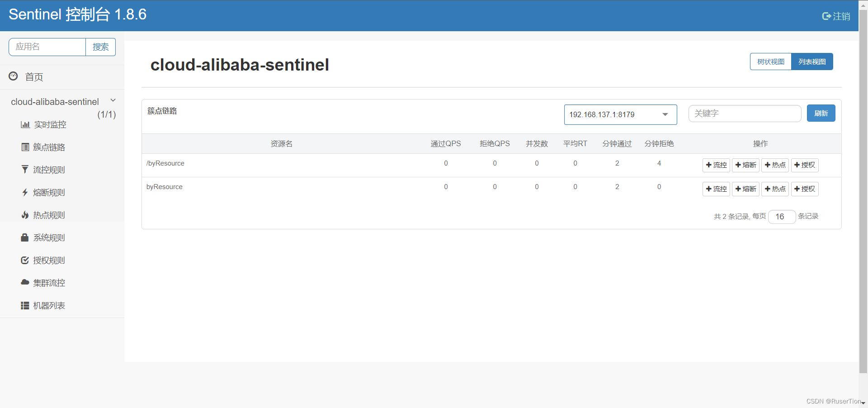
Task: Add 熔断 rule for byResource row
Action: [745, 189]
